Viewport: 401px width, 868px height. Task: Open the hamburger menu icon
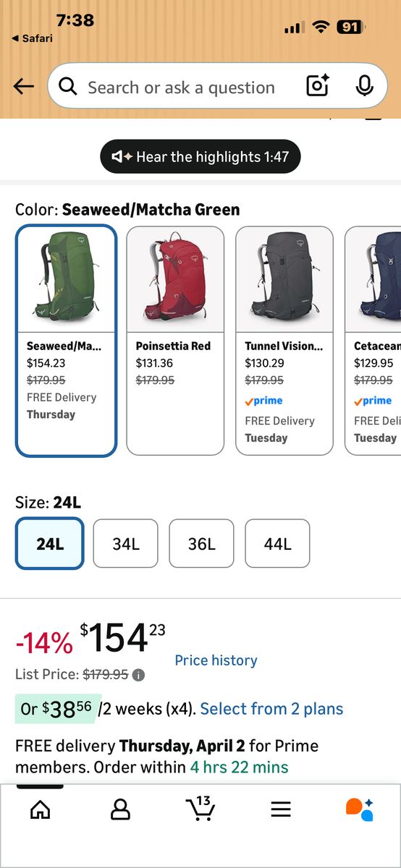tap(281, 809)
